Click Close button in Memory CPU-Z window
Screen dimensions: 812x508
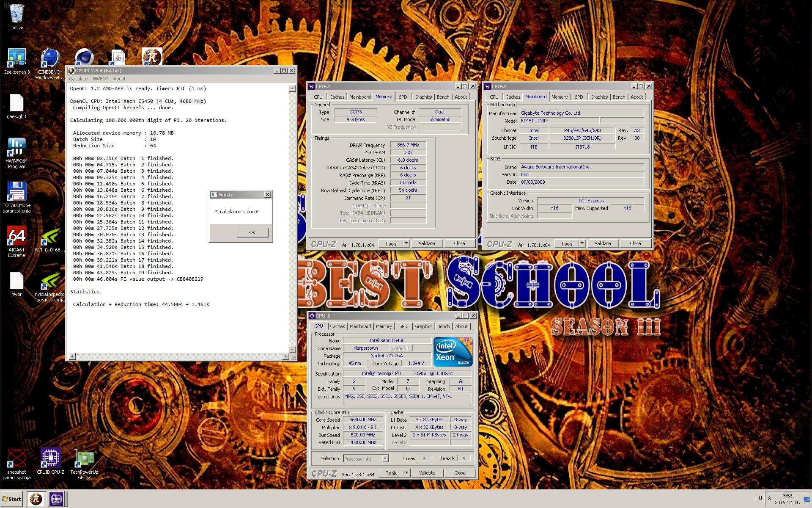point(459,243)
